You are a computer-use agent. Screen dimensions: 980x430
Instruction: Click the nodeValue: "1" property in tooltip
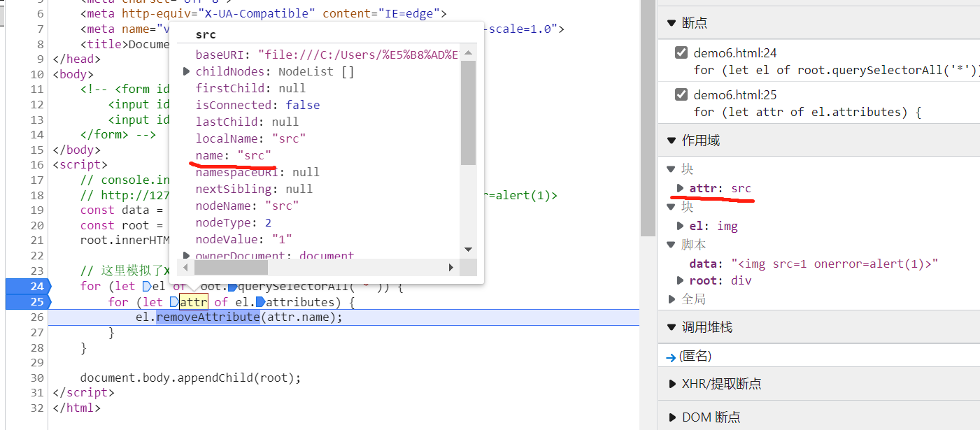coord(244,239)
